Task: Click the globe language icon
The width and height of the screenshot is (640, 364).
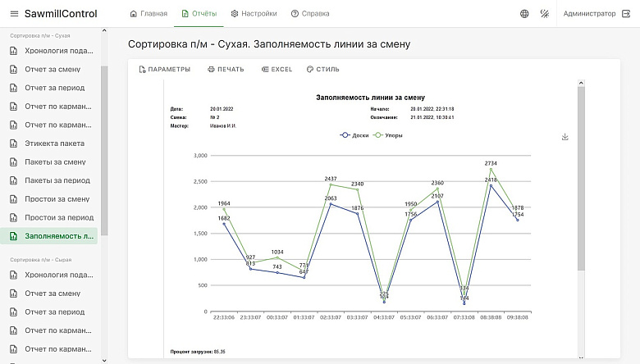Action: coord(524,14)
